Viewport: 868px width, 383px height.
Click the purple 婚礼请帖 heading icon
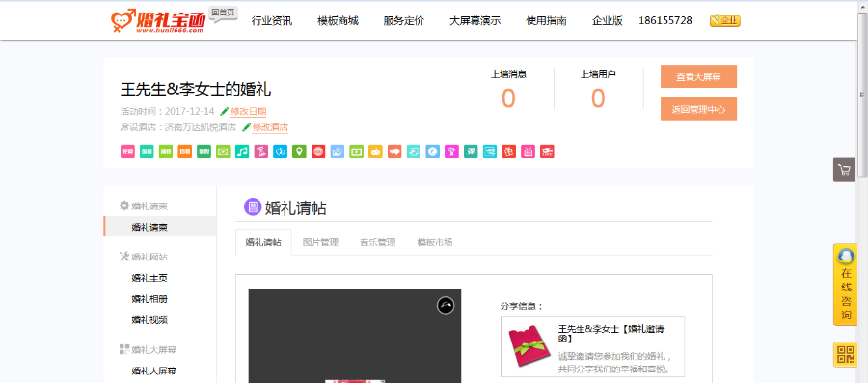(253, 207)
